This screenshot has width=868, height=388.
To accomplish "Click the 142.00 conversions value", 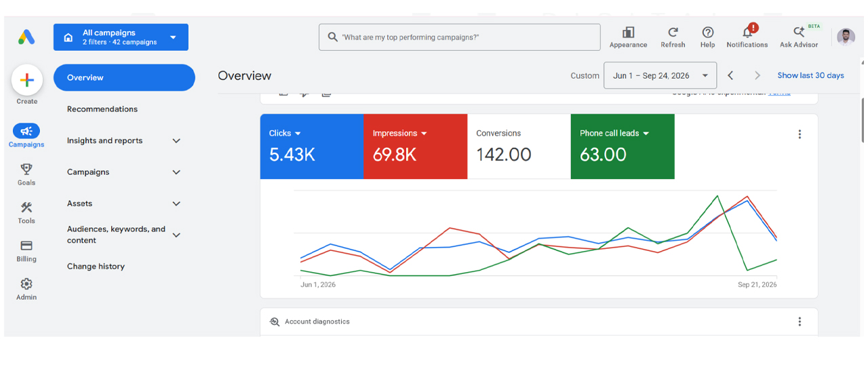I will tap(504, 155).
